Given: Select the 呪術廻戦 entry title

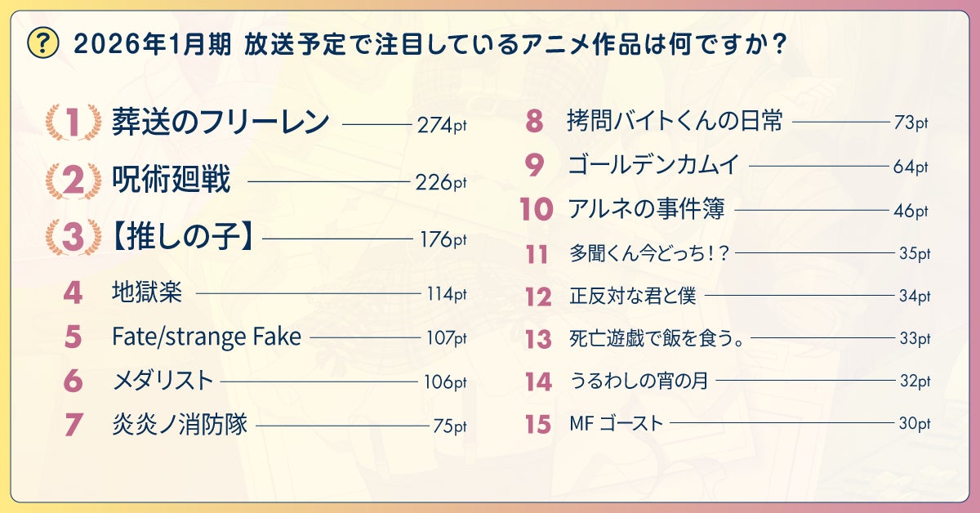Looking at the screenshot, I should click(171, 181).
